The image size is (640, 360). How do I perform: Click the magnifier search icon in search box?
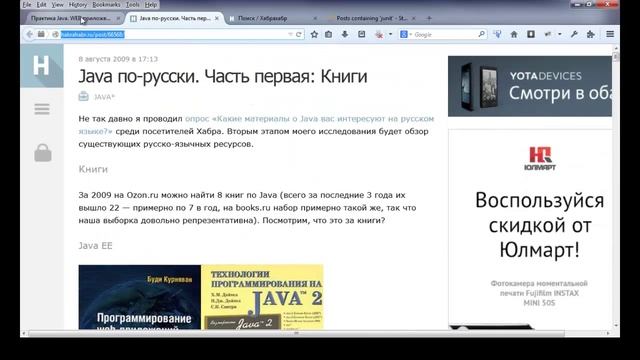(482, 34)
